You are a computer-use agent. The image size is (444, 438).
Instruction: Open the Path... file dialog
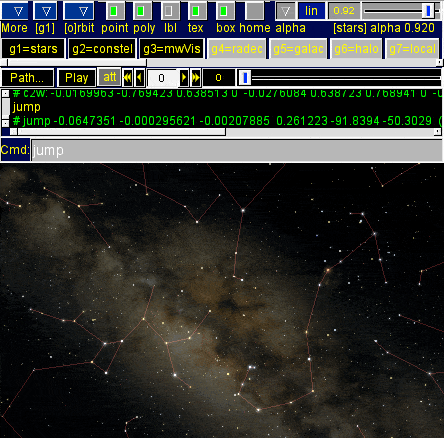27,78
